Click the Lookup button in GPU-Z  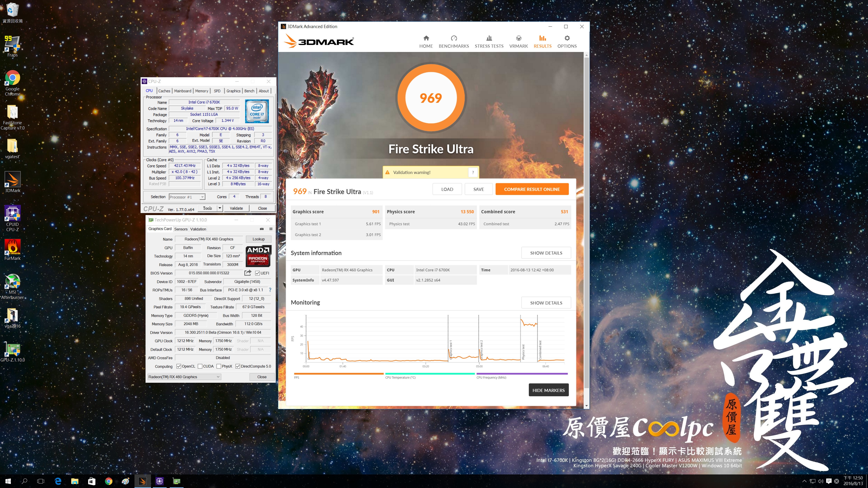click(x=258, y=239)
